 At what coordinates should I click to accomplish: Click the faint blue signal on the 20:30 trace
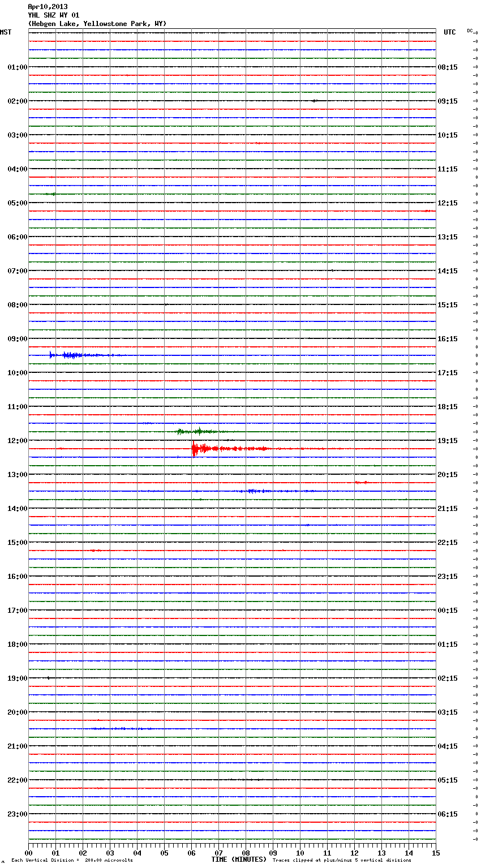point(122,729)
